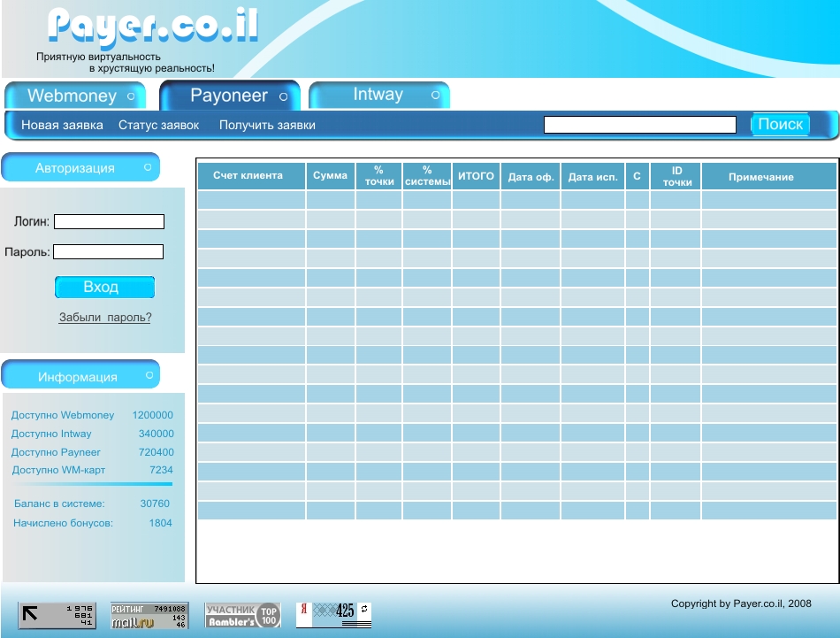Click circle icon on Информация header

(x=149, y=375)
